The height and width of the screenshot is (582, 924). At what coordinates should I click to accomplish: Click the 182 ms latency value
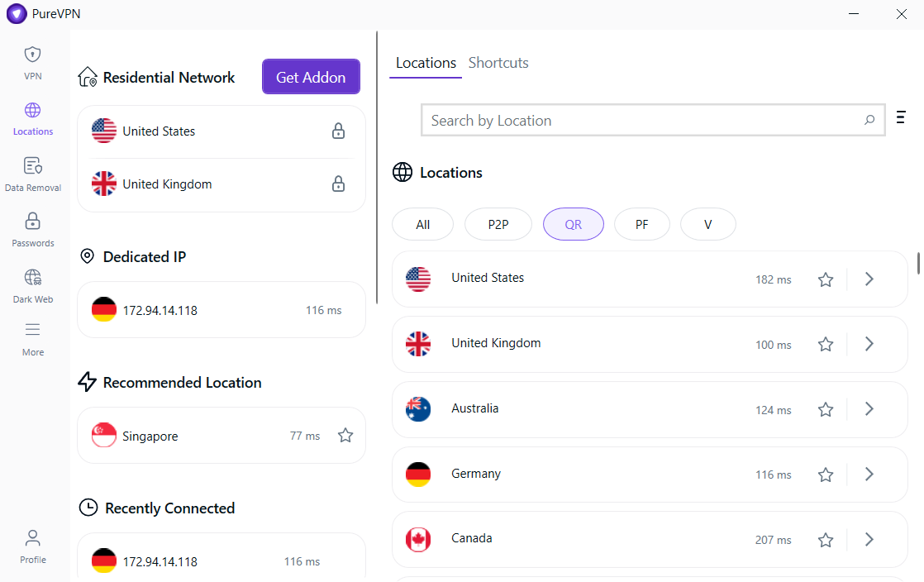point(773,279)
